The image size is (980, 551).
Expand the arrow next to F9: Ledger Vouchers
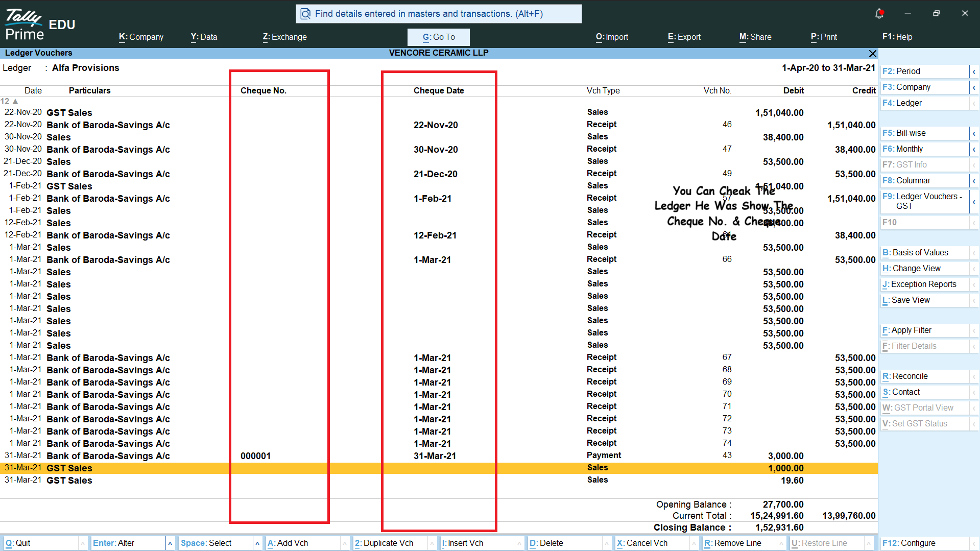point(974,202)
